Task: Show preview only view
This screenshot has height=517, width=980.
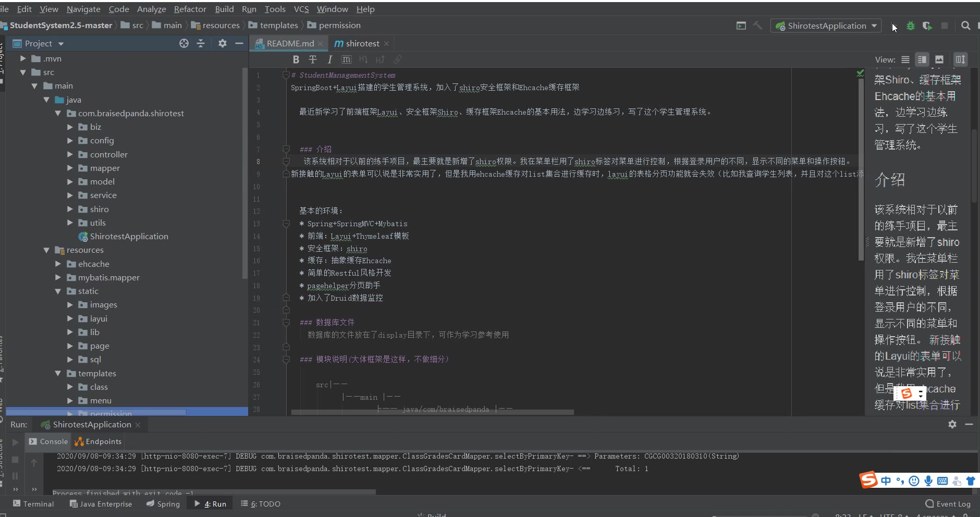Action: tap(939, 59)
